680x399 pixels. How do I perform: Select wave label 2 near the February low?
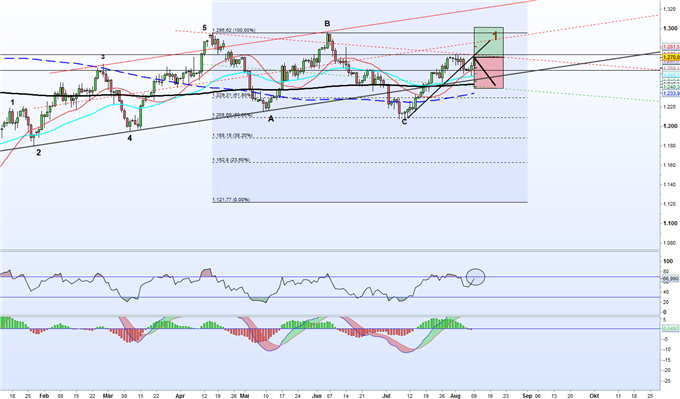pos(39,153)
